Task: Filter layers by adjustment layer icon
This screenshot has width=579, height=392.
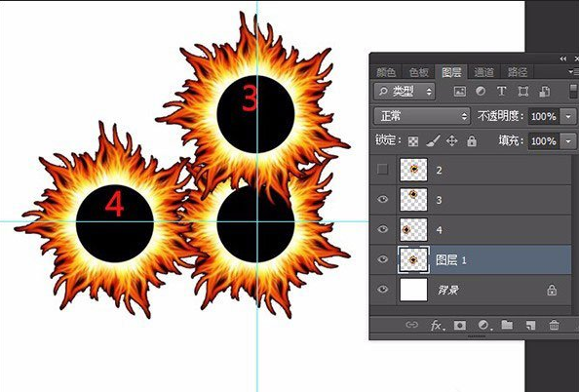Action: tap(481, 91)
